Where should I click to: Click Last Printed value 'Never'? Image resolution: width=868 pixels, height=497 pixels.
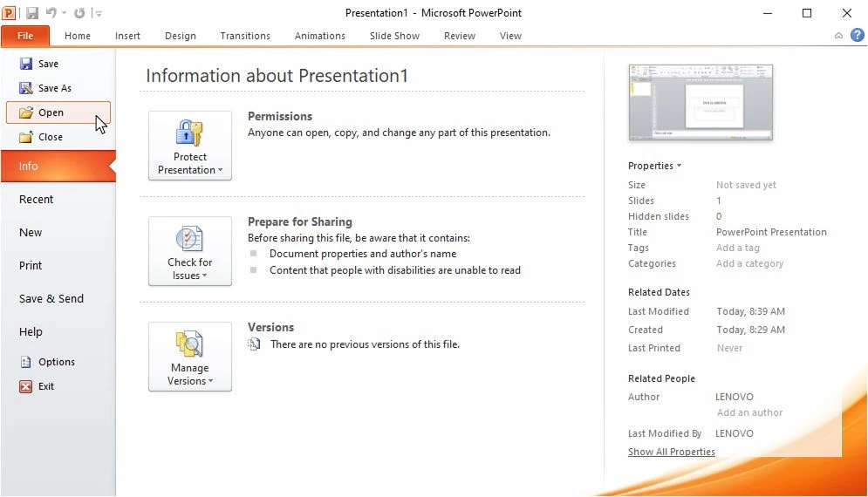[x=729, y=348]
